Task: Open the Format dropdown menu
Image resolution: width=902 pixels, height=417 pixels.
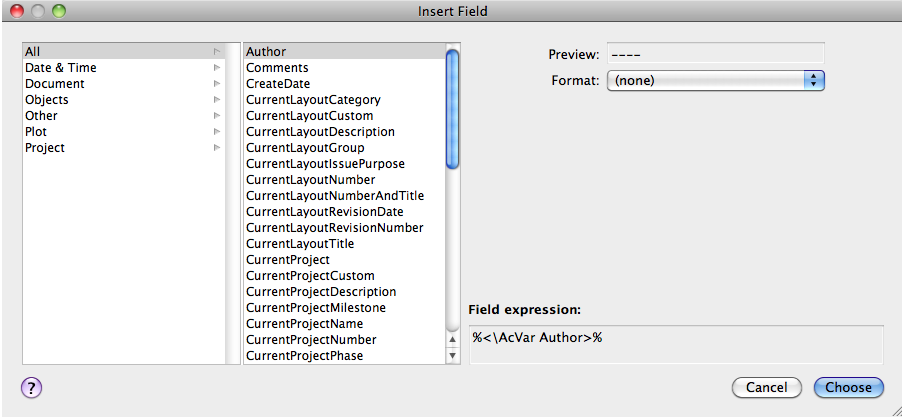Action: point(715,80)
